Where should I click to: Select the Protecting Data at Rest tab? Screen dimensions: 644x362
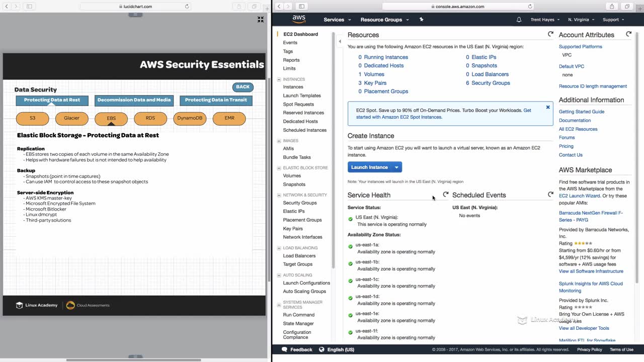coord(52,100)
